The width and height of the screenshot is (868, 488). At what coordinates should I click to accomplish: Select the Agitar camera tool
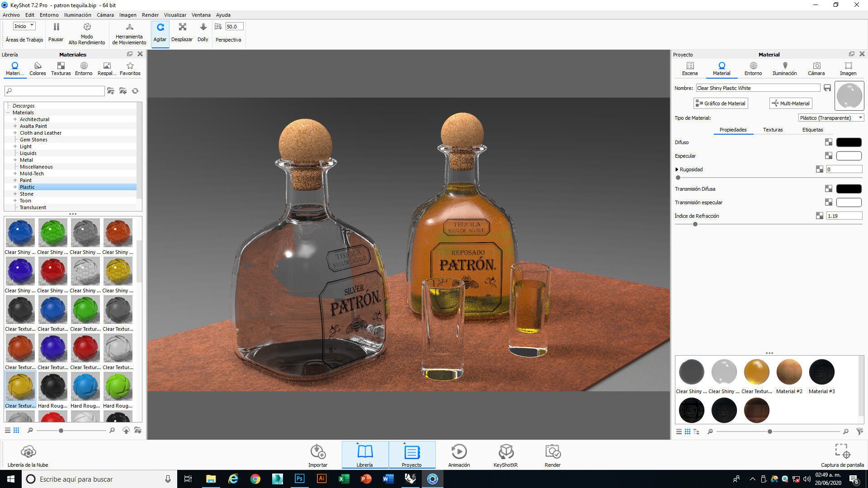click(x=160, y=33)
